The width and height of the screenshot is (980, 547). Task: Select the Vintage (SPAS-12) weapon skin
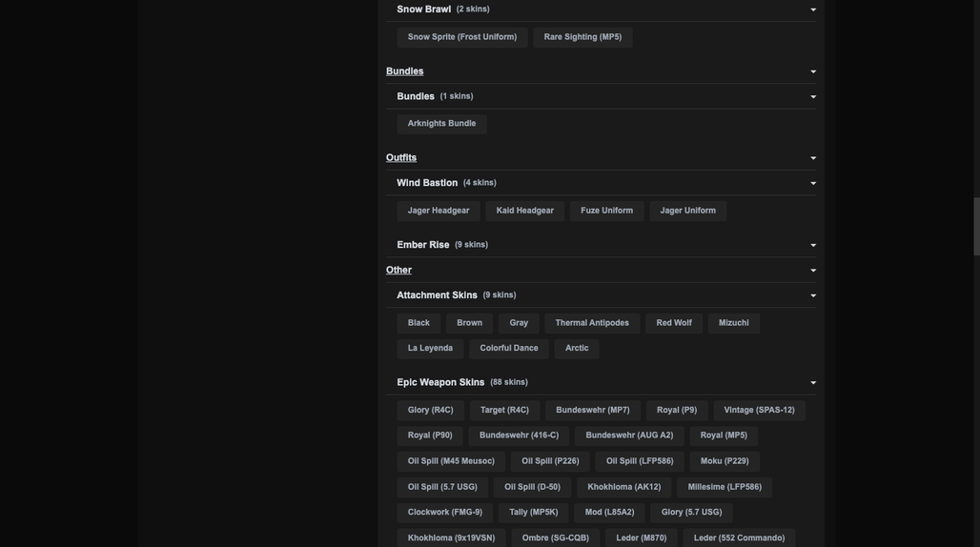click(760, 410)
